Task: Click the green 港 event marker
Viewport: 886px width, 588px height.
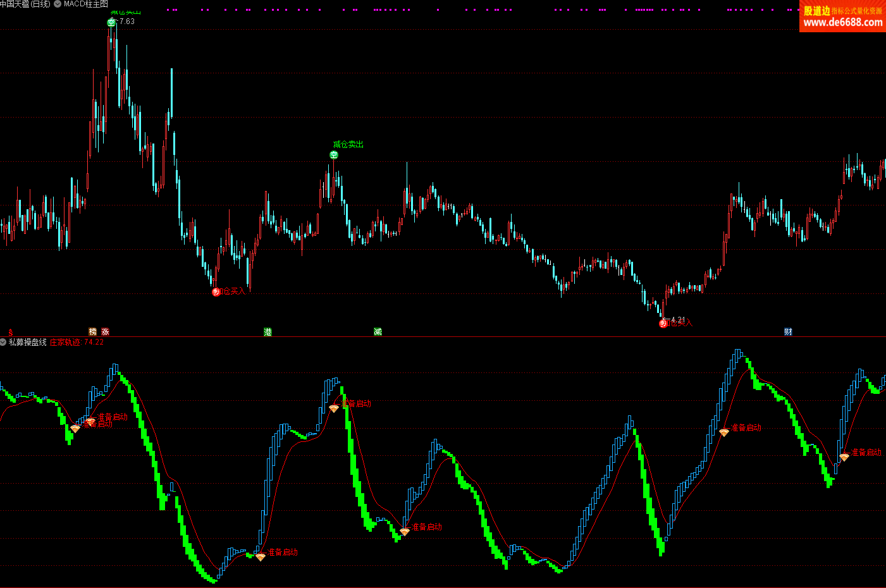Action: tap(268, 331)
